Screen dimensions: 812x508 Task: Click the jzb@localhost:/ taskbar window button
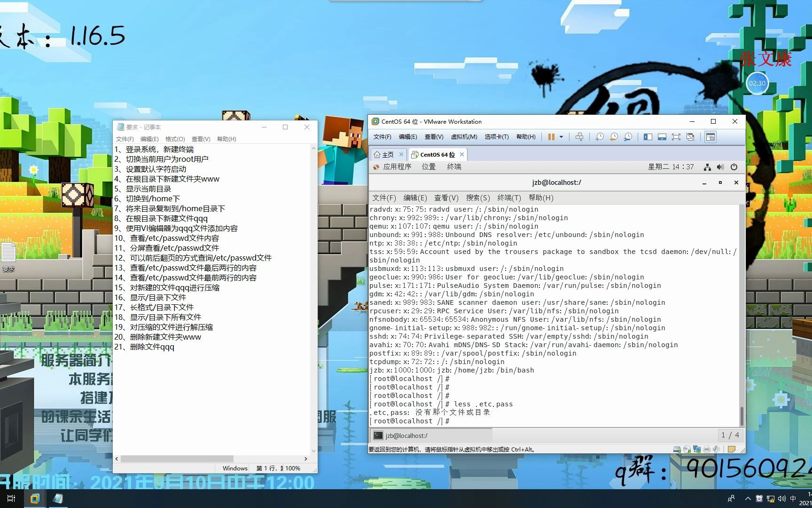coord(431,436)
